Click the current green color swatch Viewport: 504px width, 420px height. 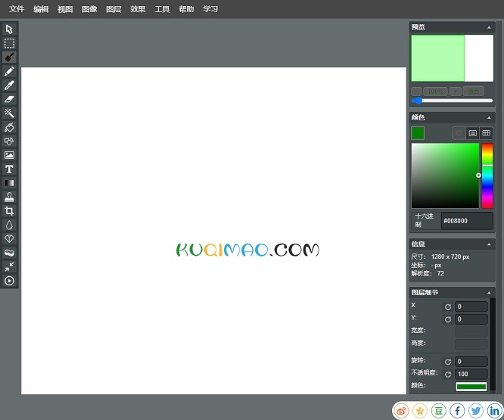418,133
